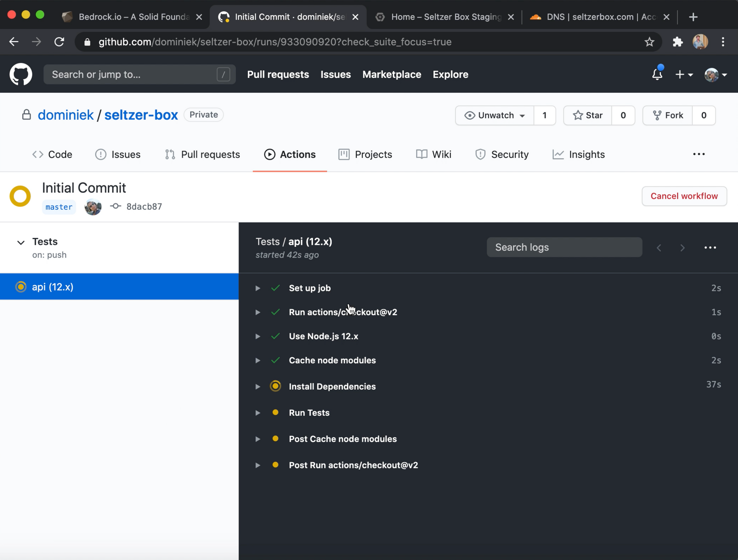Screen dimensions: 738x560
Task: Open Chrome extensions puzzle icon
Action: (677, 42)
